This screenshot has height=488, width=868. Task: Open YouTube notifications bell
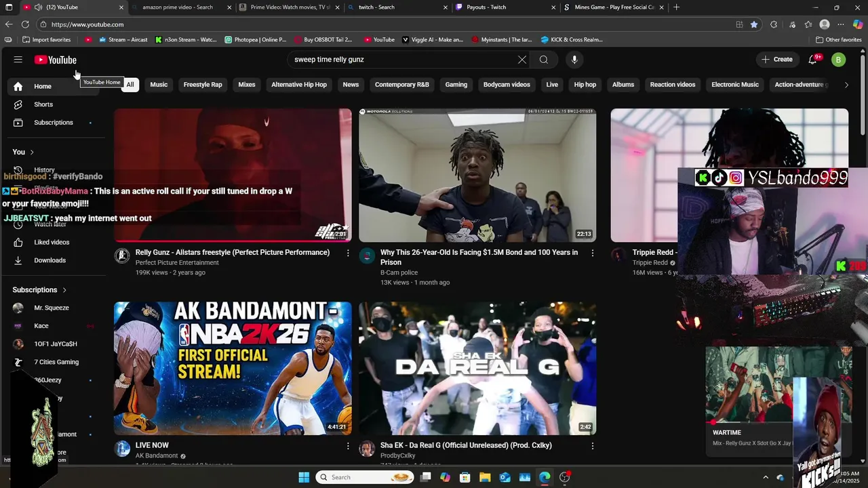(x=812, y=60)
